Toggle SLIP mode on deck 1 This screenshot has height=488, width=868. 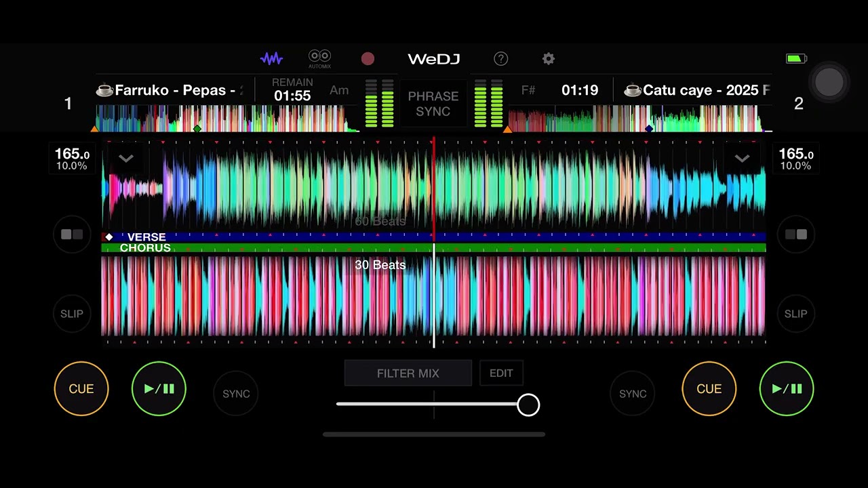click(x=72, y=314)
